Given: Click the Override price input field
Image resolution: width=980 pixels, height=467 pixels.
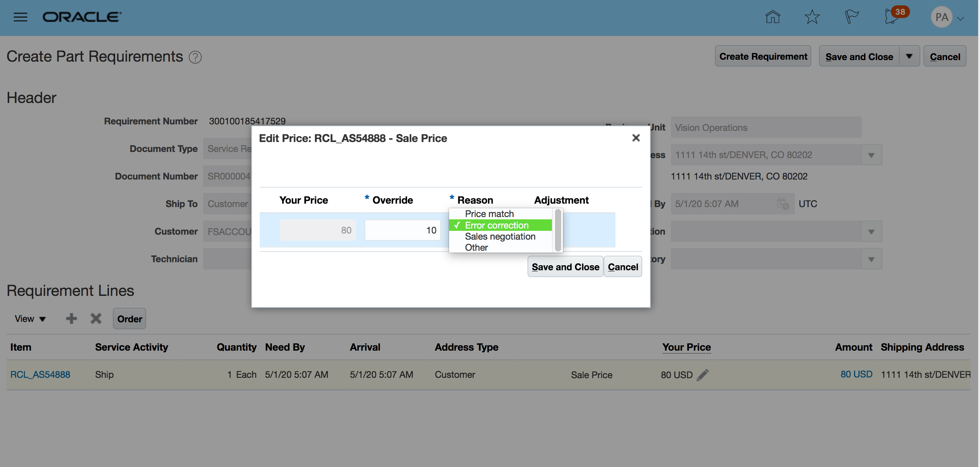Looking at the screenshot, I should (402, 230).
